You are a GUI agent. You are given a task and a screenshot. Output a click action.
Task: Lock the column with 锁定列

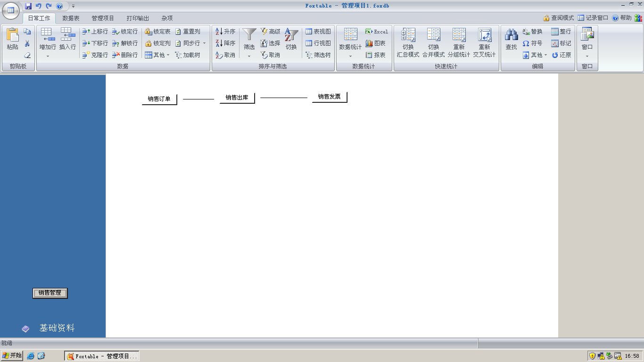click(x=157, y=43)
